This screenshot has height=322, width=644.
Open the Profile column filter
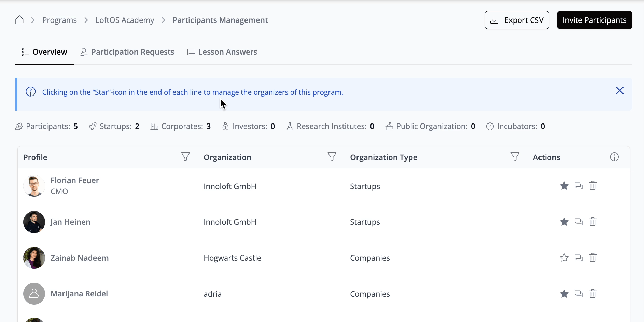(x=185, y=157)
